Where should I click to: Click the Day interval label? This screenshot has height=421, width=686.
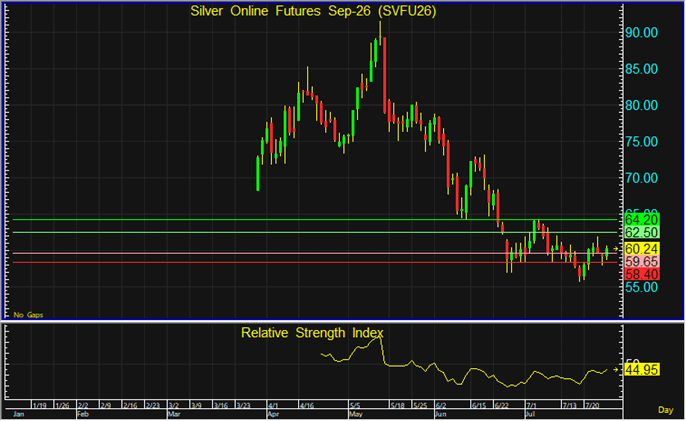(665, 410)
